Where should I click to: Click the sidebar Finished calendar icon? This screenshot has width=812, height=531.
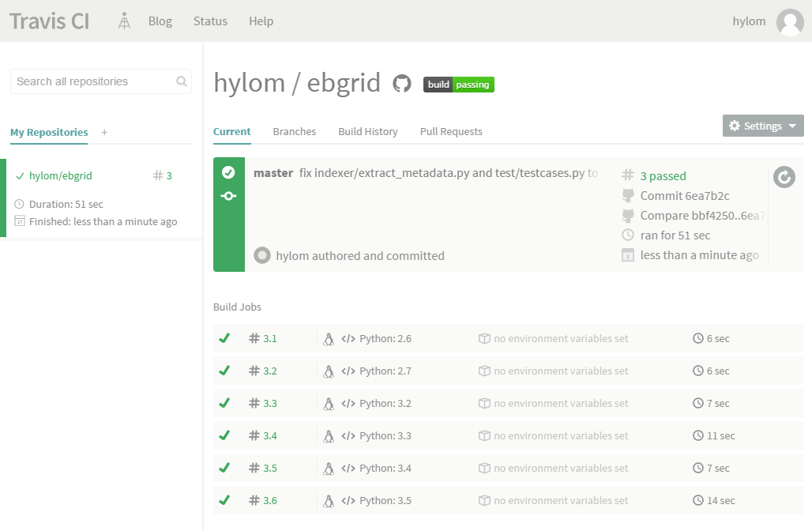(x=20, y=221)
